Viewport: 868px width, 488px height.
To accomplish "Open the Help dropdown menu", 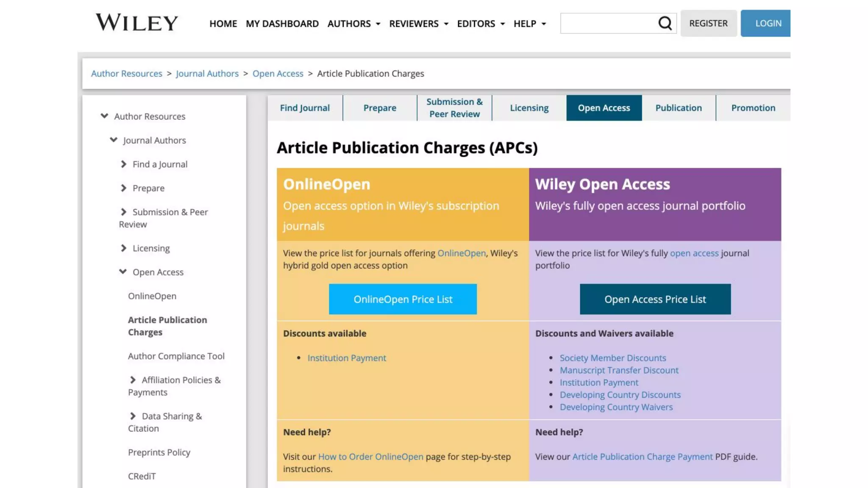I will pyautogui.click(x=529, y=24).
